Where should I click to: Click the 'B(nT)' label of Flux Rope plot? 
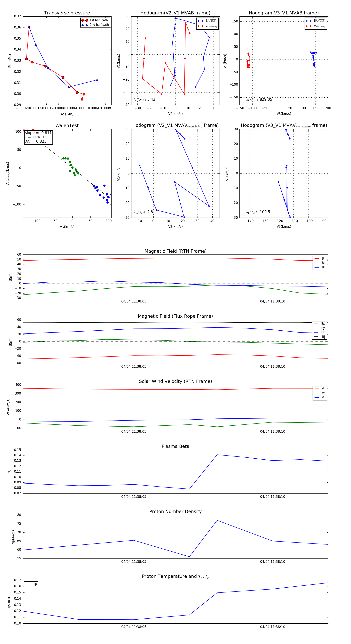pyautogui.click(x=11, y=342)
